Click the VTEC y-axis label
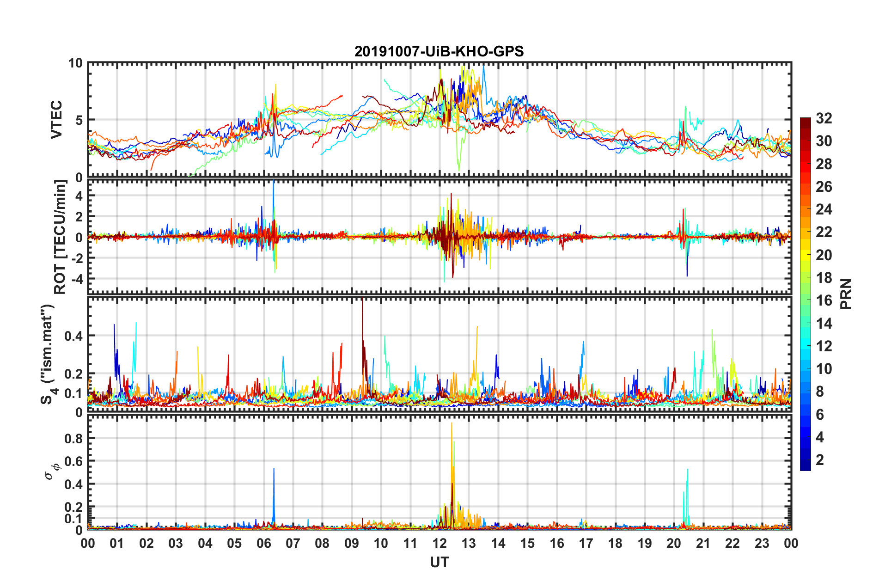879x588 pixels. [x=56, y=120]
